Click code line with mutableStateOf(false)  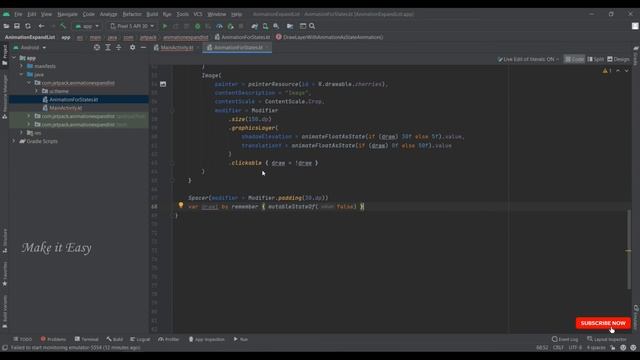tap(276, 207)
